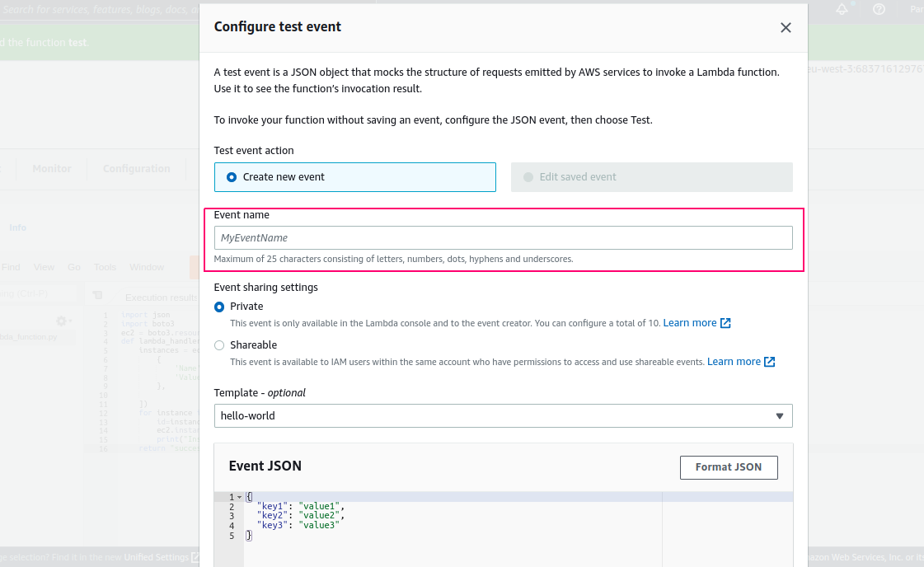
Task: Open the View menu in code editor
Action: pyautogui.click(x=44, y=267)
